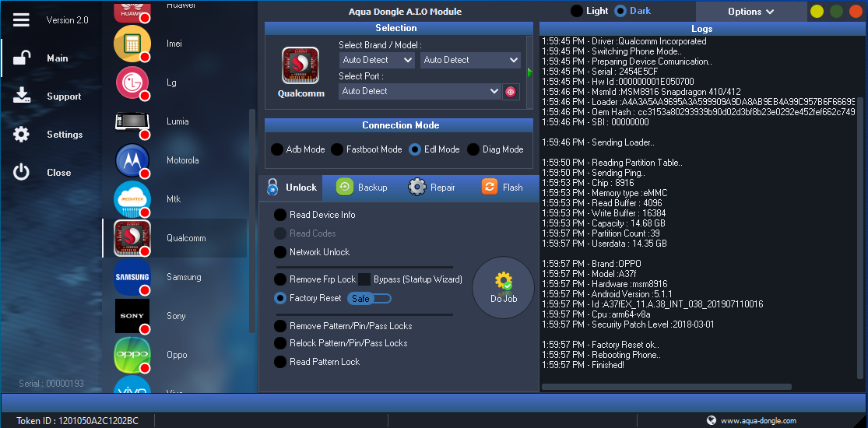This screenshot has height=428, width=868.
Task: Choose Fastboot Mode connection
Action: coord(336,149)
